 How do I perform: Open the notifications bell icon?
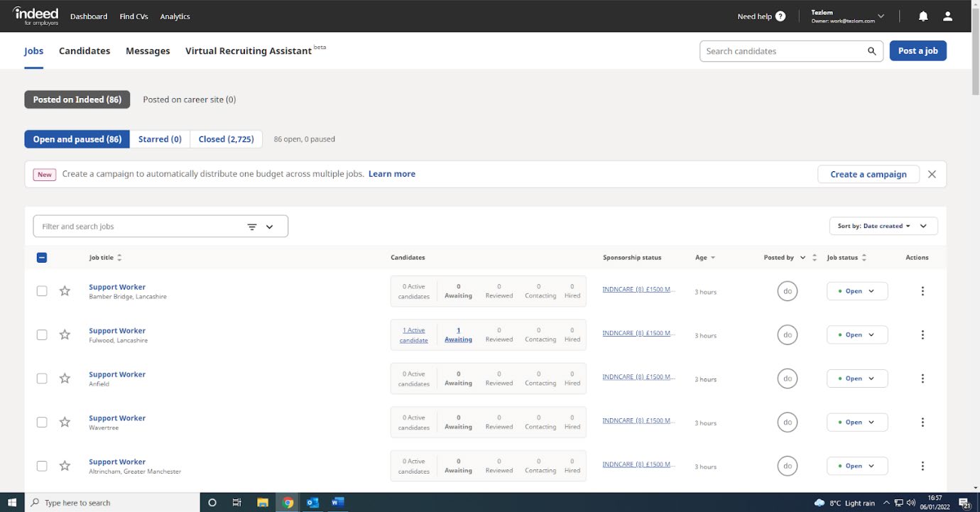tap(923, 16)
